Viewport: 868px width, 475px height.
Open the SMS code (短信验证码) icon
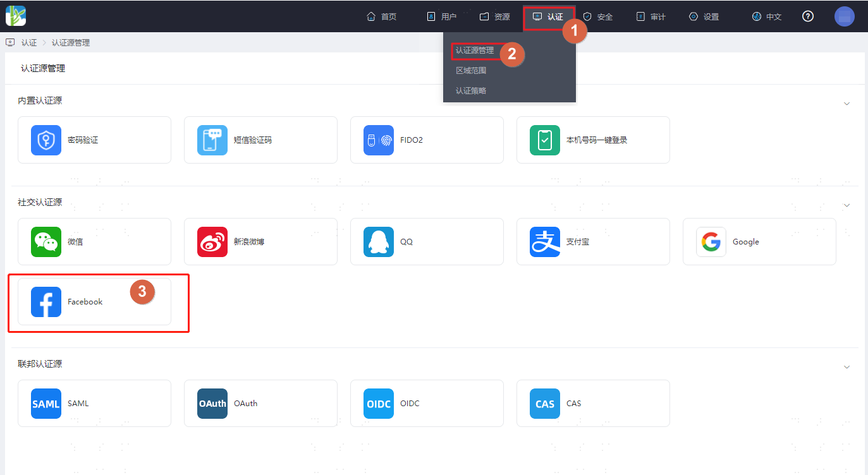pyautogui.click(x=212, y=140)
